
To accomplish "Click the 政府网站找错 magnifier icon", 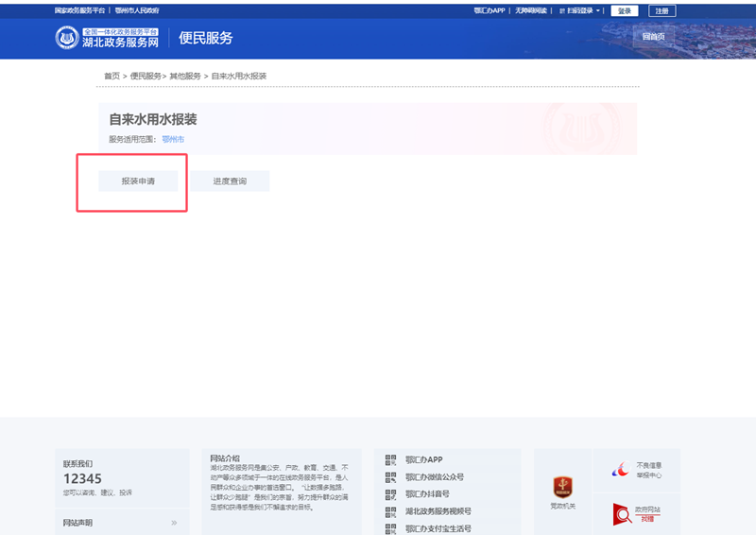I will 622,514.
